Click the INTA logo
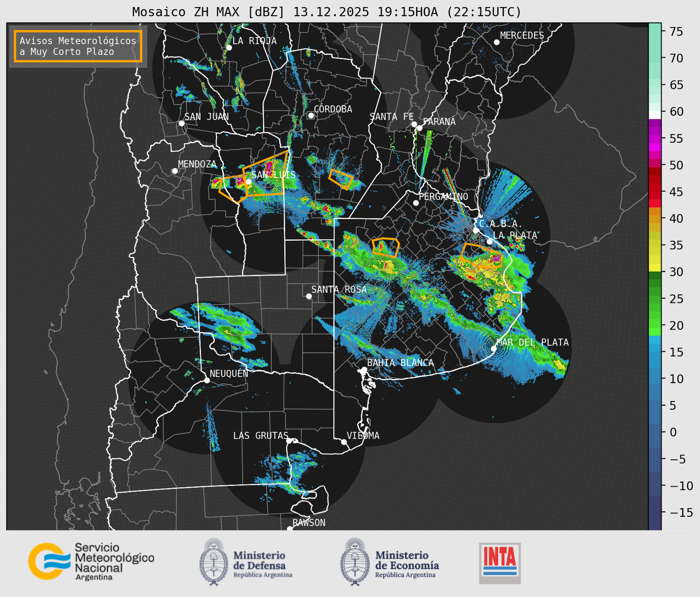The width and height of the screenshot is (700, 597). [500, 563]
